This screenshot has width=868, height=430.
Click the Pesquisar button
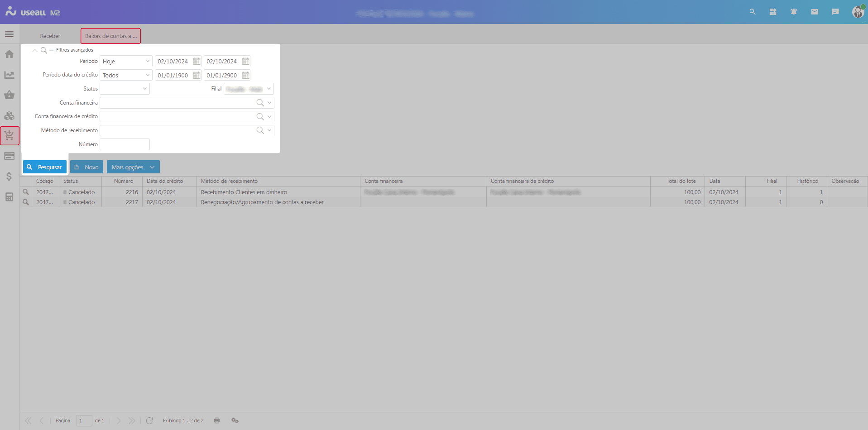[x=45, y=167]
